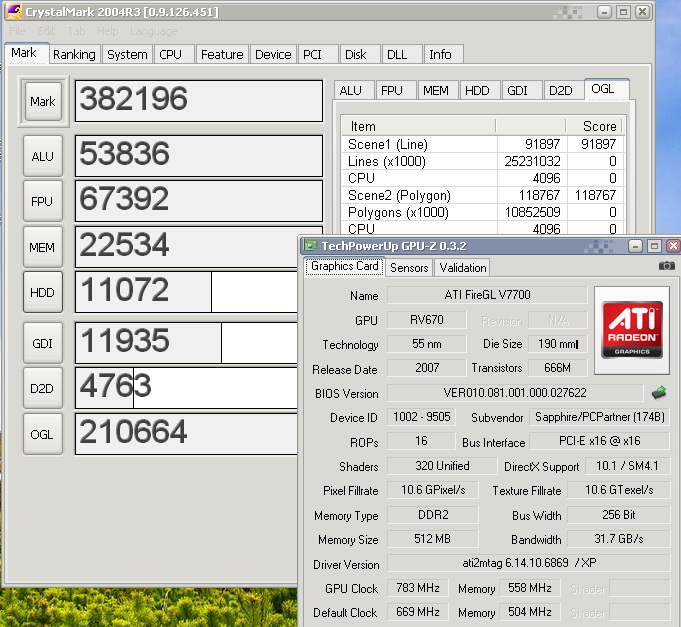This screenshot has width=681, height=627.
Task: Select the Scene2 (Polygon) row
Action: [x=483, y=195]
